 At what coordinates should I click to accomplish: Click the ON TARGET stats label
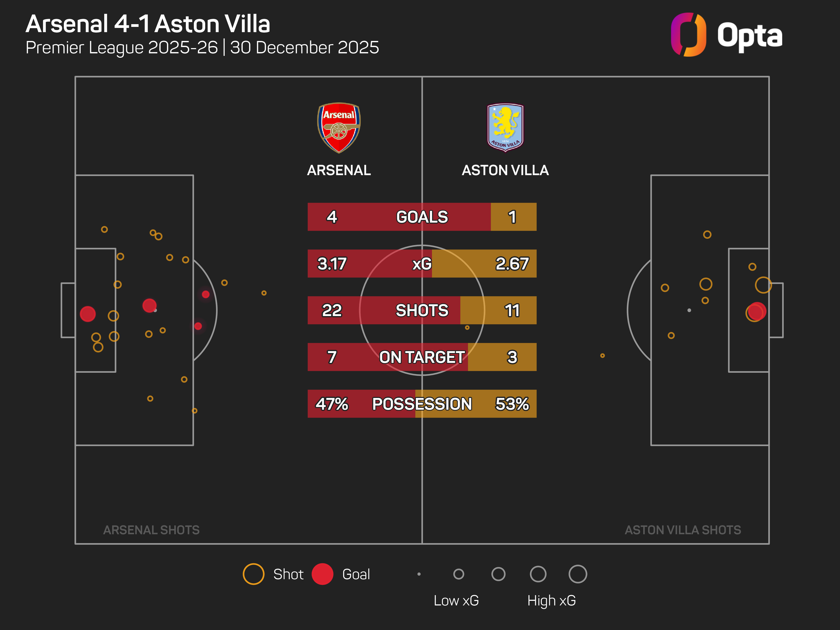tap(422, 357)
